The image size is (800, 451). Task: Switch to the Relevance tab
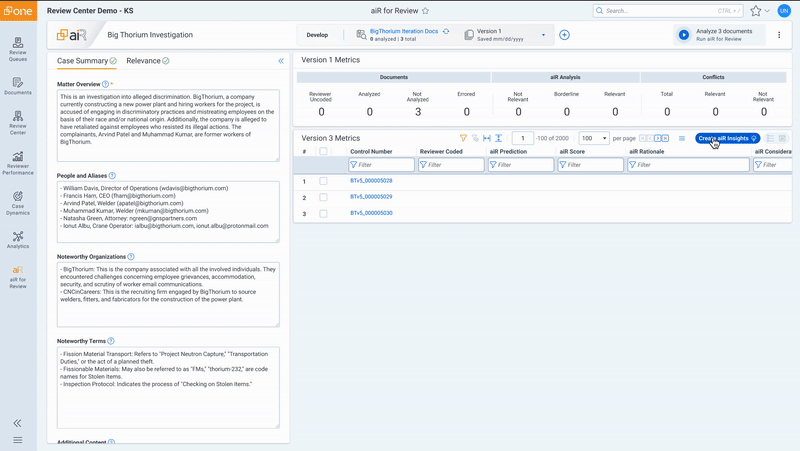point(147,61)
